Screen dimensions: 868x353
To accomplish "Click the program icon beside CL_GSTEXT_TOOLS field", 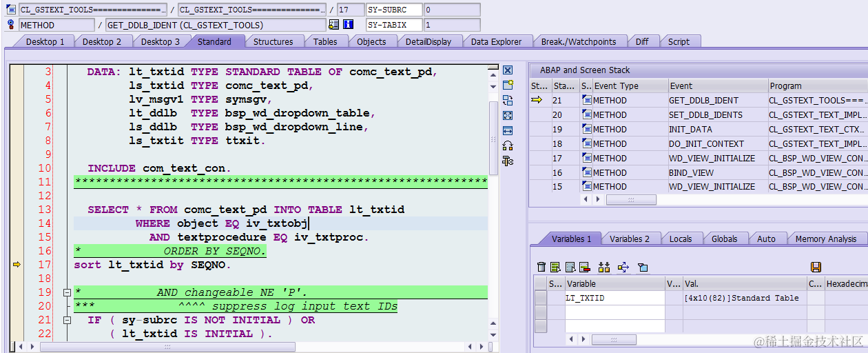I will [x=10, y=10].
